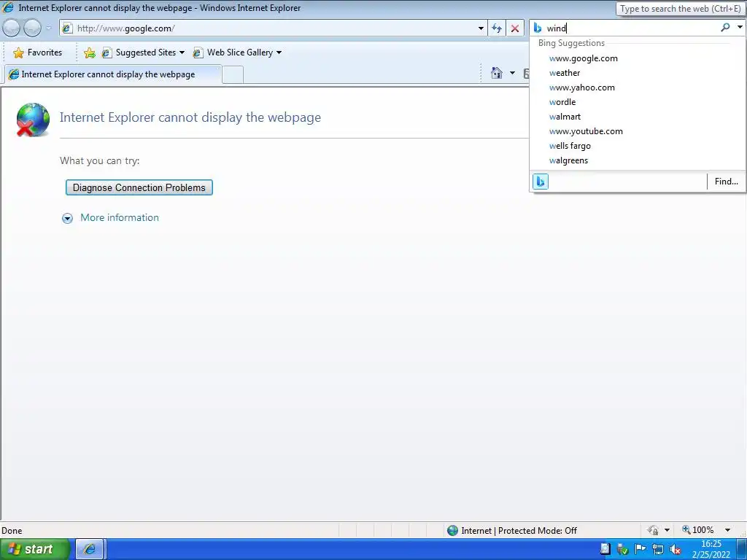Click the Show desktop button at taskbar end
Viewport: 747px width, 560px height.
[741, 549]
